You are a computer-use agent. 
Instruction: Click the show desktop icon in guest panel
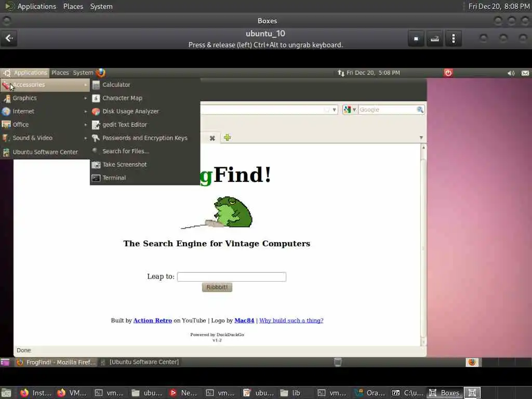(x=5, y=362)
